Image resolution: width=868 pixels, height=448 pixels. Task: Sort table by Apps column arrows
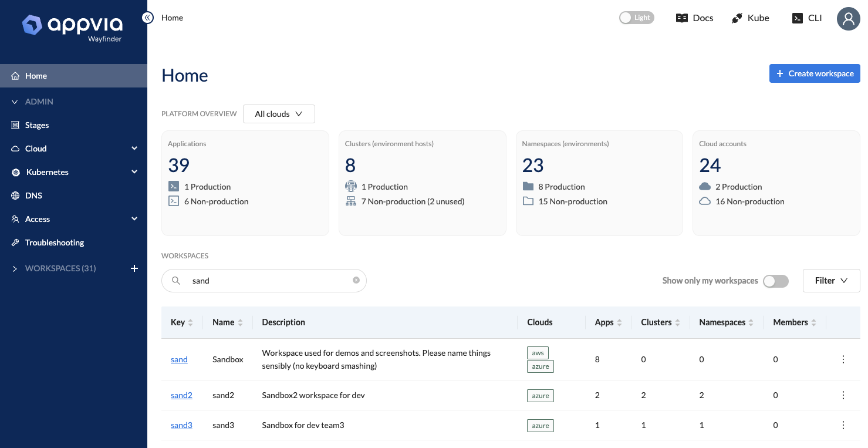click(x=619, y=322)
